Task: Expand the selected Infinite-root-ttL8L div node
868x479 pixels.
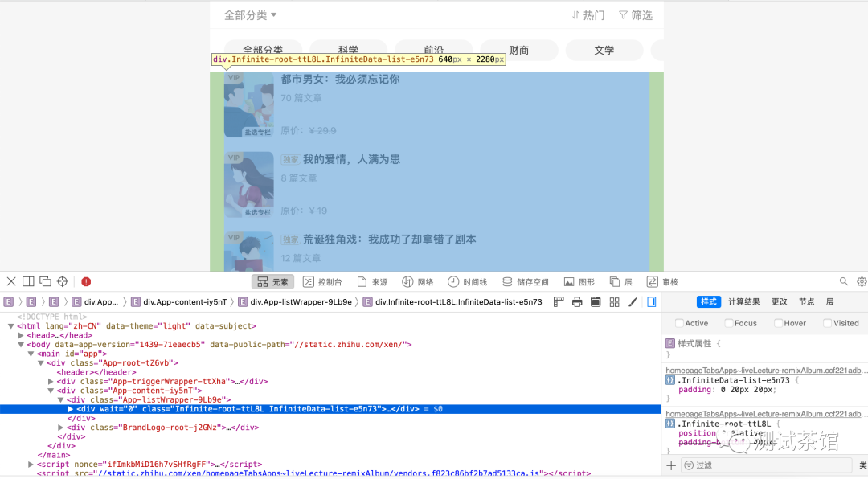Action: tap(70, 409)
